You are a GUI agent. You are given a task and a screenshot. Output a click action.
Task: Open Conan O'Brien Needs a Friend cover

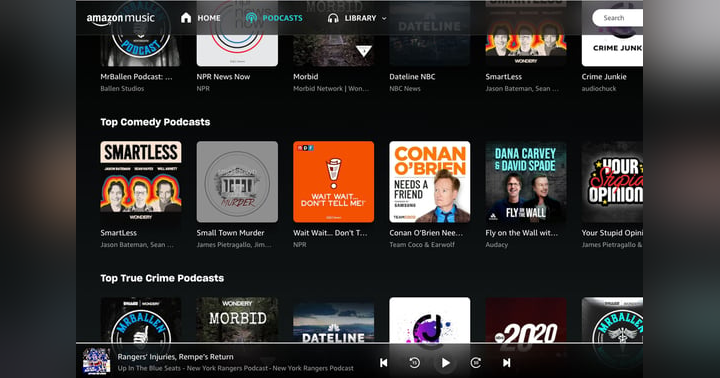pos(430,182)
